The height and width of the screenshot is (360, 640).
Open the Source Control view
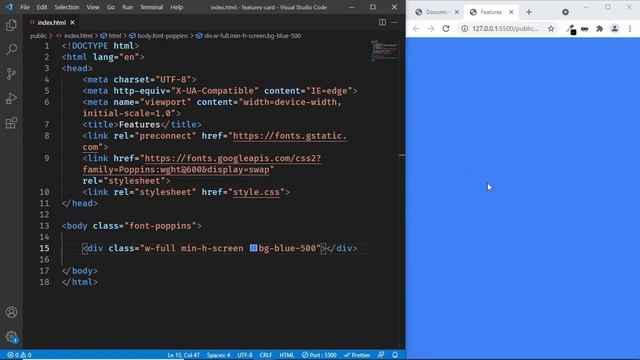point(11,74)
